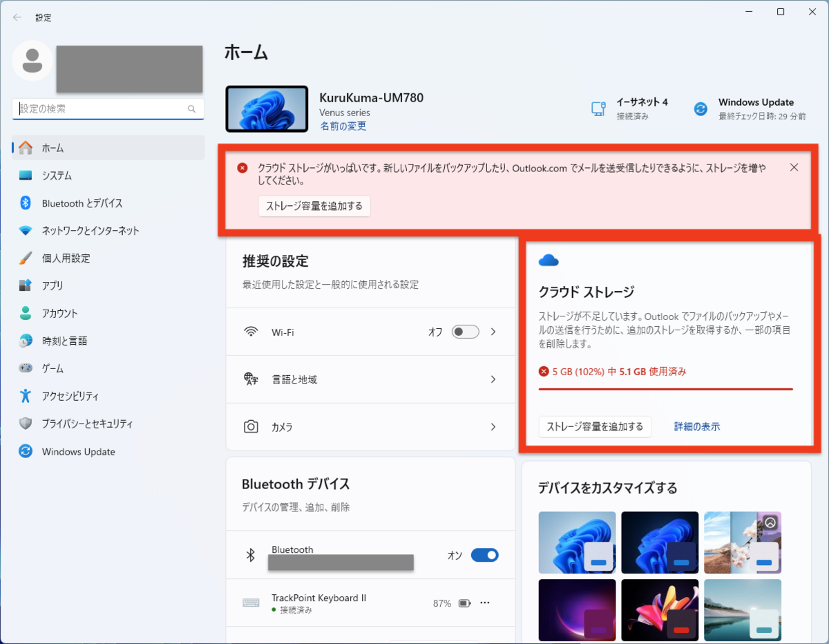Expand the Wi-Fi row chevron
This screenshot has height=644, width=829.
tap(493, 332)
